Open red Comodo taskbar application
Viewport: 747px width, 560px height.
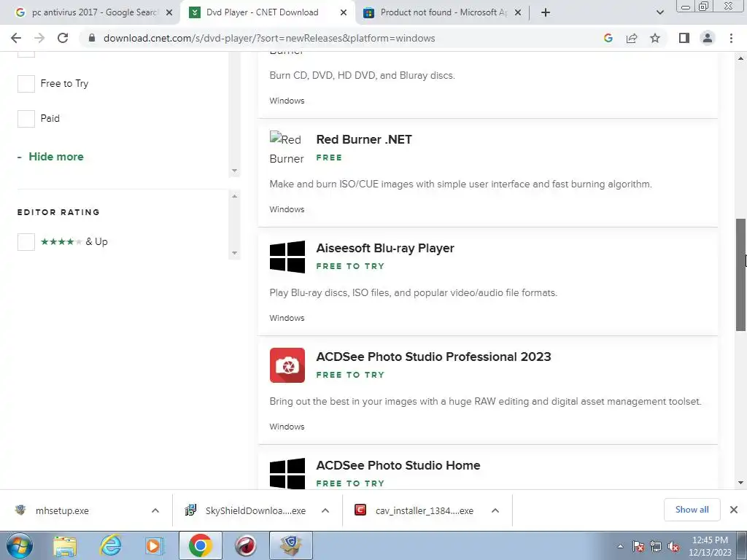(x=245, y=545)
